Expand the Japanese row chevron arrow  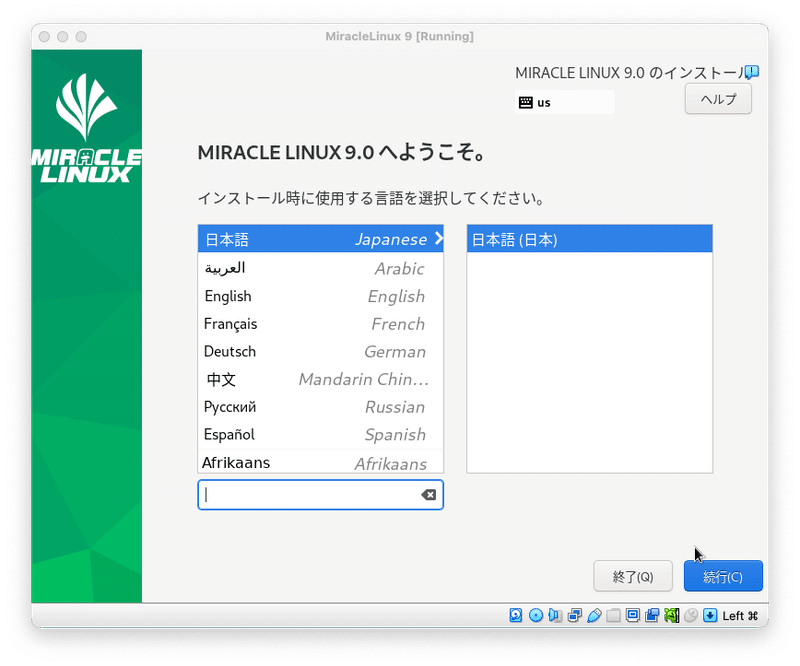pos(438,238)
